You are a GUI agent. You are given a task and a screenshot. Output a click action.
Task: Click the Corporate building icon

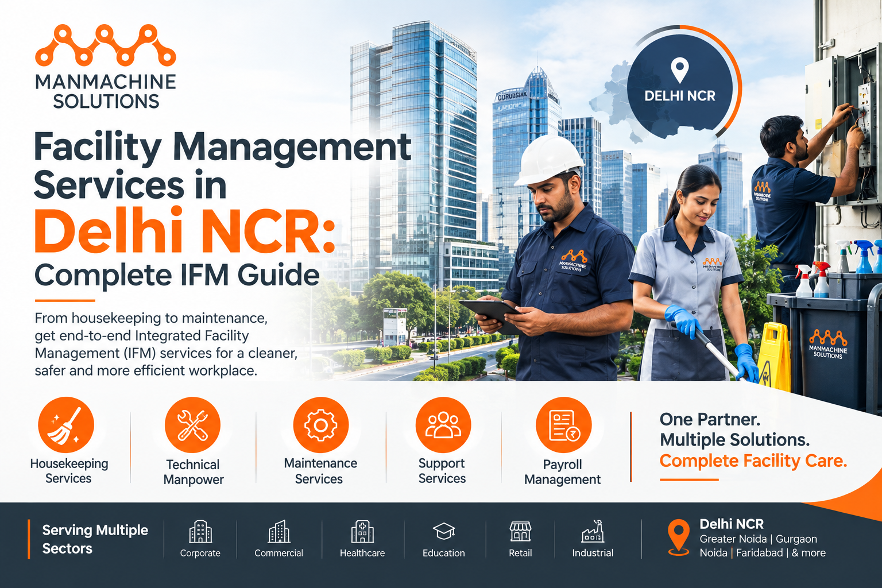(200, 532)
